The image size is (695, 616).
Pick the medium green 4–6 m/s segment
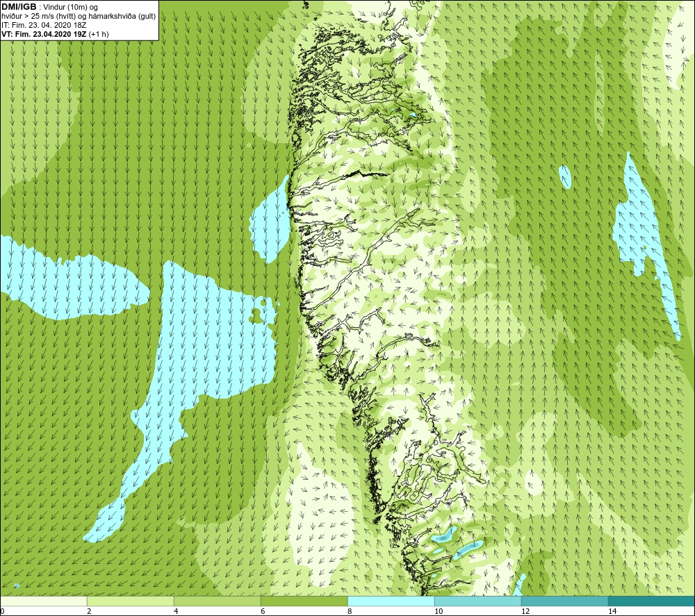217,601
